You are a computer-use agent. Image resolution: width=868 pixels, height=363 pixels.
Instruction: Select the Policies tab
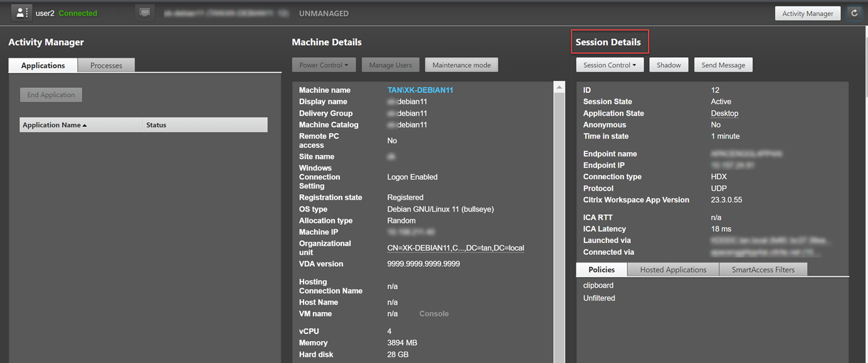(600, 269)
